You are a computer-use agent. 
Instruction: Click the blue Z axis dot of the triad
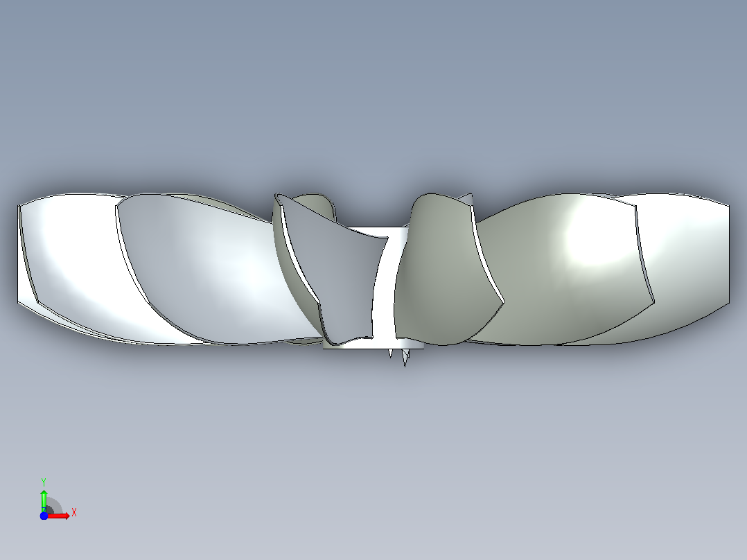point(44,516)
